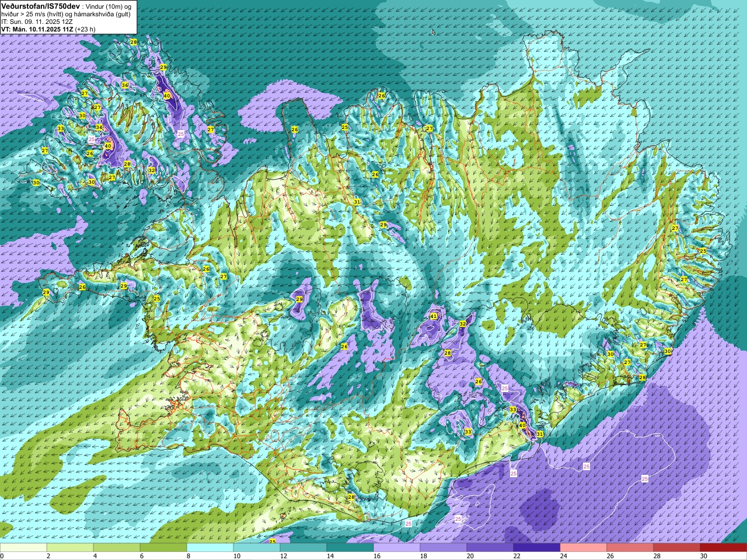Click the legend scale number '2'

[x=48, y=556]
